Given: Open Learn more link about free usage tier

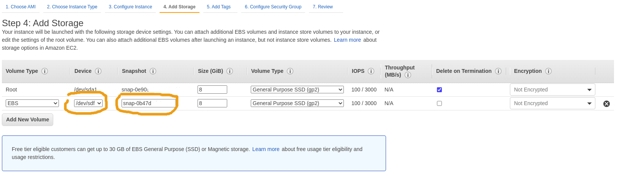Looking at the screenshot, I should coord(266,149).
